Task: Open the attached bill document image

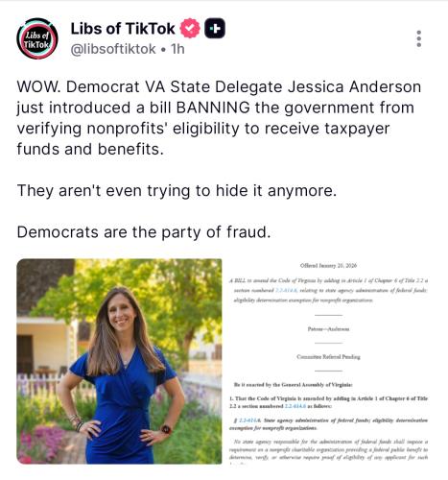Action: tap(328, 361)
